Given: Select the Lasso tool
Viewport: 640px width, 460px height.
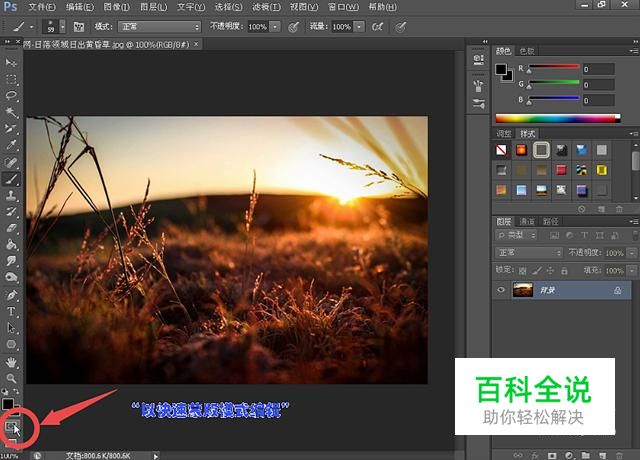Looking at the screenshot, I should 11,96.
